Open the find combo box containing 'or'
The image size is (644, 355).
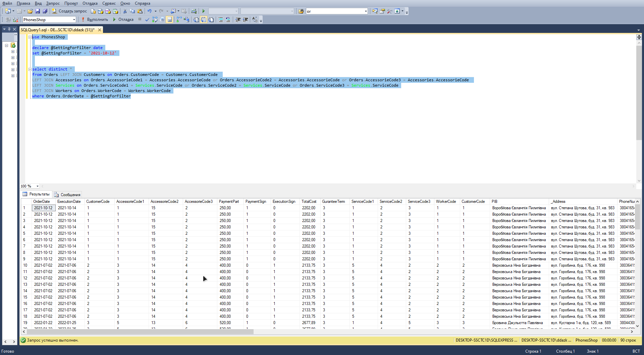[x=337, y=11]
